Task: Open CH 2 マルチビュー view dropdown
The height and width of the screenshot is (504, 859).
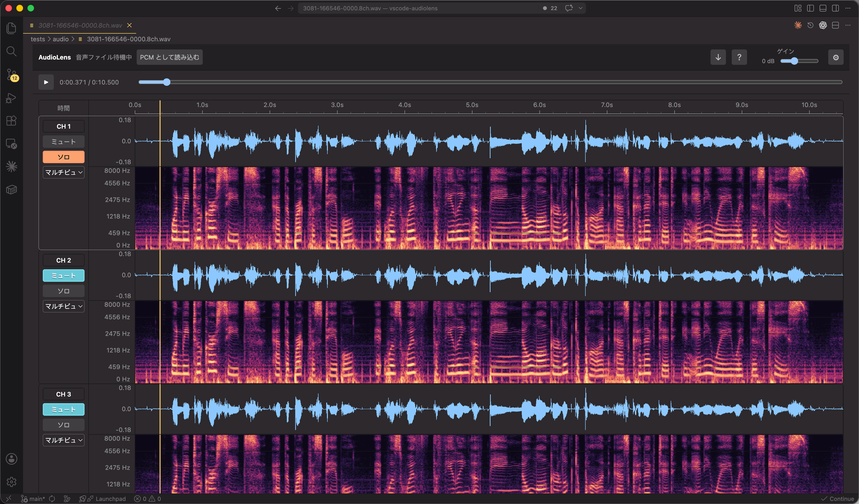Action: pyautogui.click(x=63, y=306)
